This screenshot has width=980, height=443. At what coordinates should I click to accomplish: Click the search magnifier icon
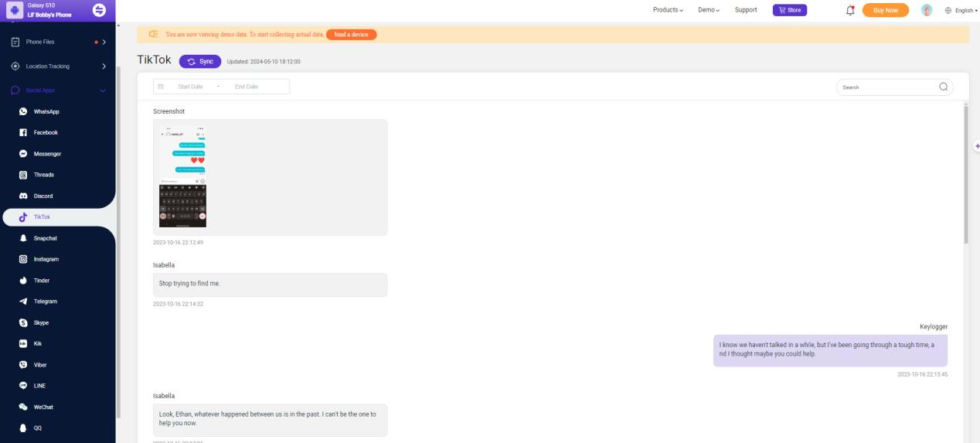943,87
